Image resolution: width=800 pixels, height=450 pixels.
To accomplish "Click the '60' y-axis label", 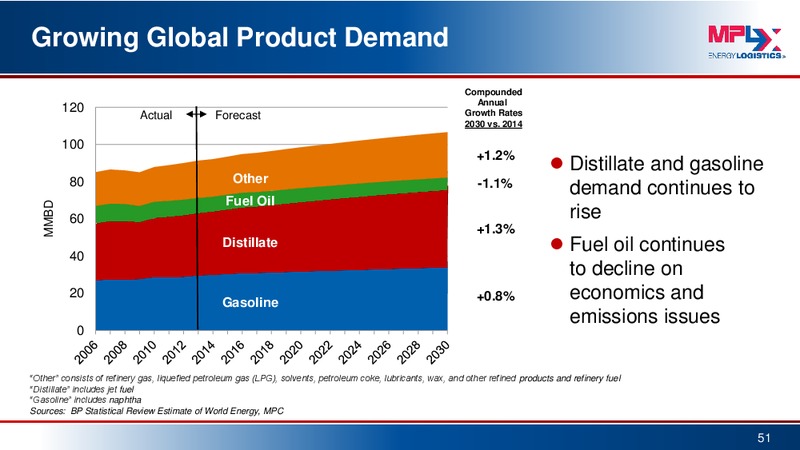I will pyautogui.click(x=77, y=219).
